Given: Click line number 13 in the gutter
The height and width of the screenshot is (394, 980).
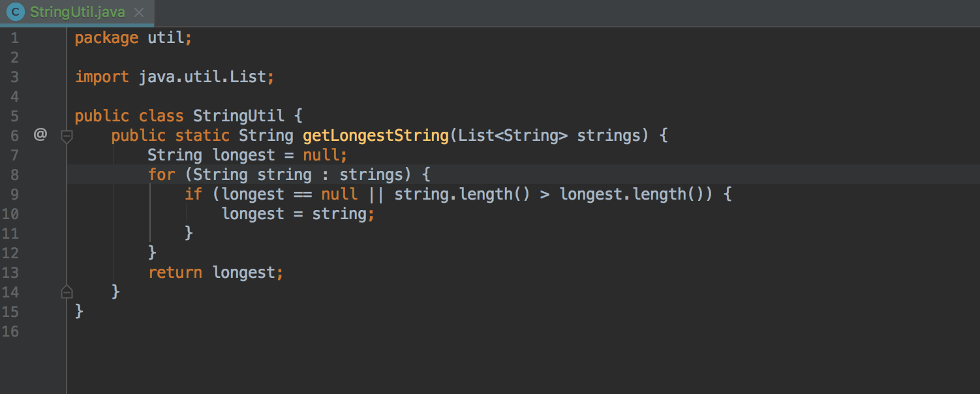Looking at the screenshot, I should [x=10, y=273].
